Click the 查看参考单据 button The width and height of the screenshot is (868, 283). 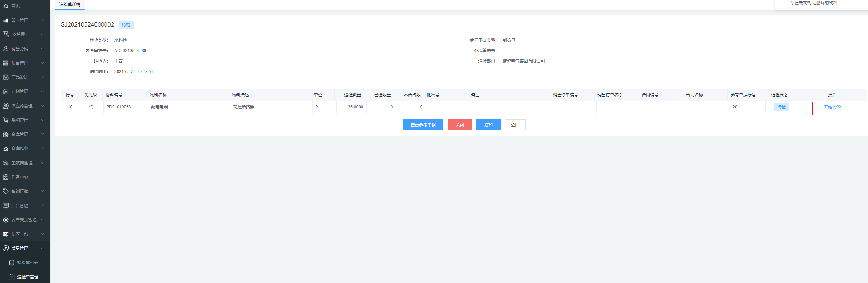click(423, 125)
